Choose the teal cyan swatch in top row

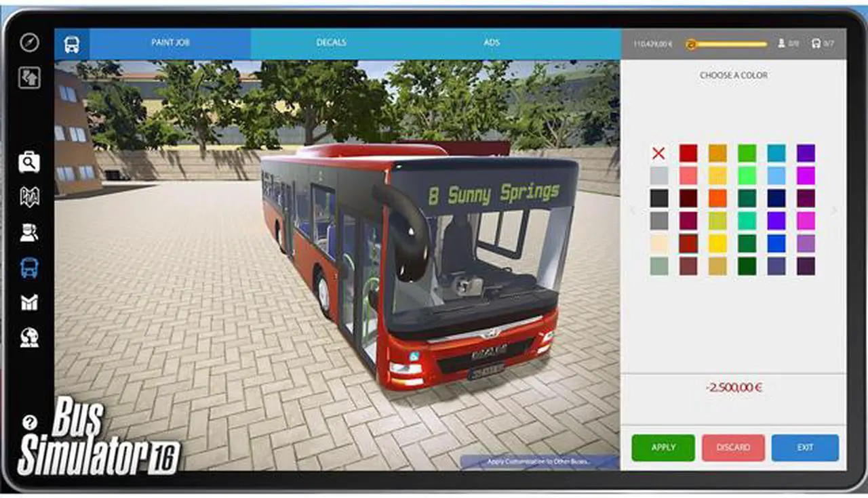coord(776,153)
